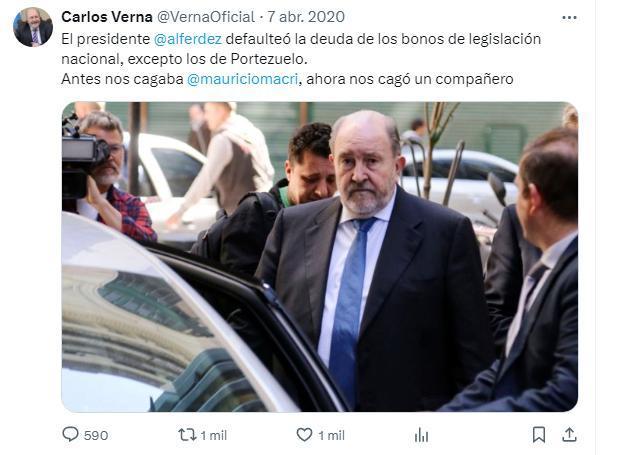Click the @alferdez mention
The height and width of the screenshot is (455, 619).
tap(188, 39)
